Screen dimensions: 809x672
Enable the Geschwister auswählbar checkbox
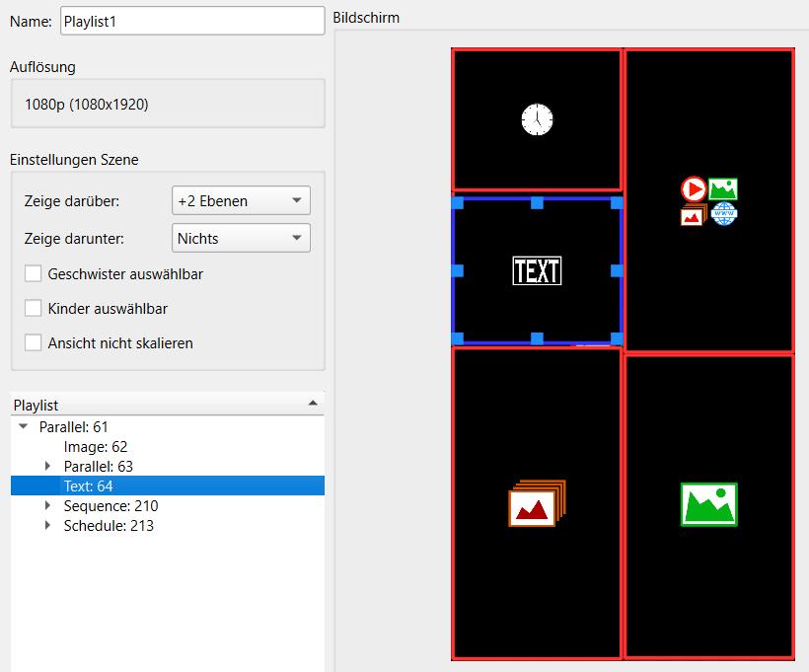click(x=34, y=274)
